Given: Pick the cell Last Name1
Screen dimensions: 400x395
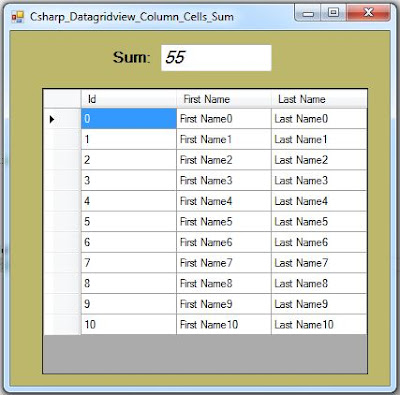Looking at the screenshot, I should (x=319, y=139).
